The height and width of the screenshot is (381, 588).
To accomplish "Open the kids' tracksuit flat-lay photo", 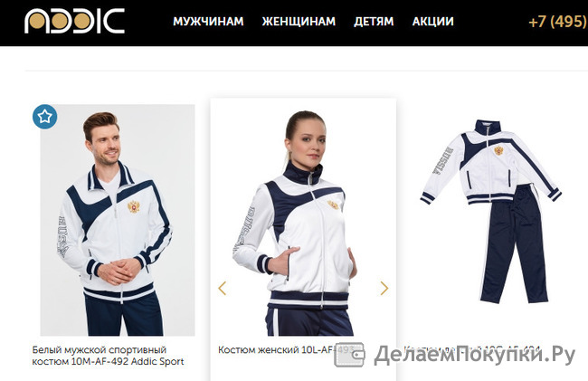I will point(490,211).
